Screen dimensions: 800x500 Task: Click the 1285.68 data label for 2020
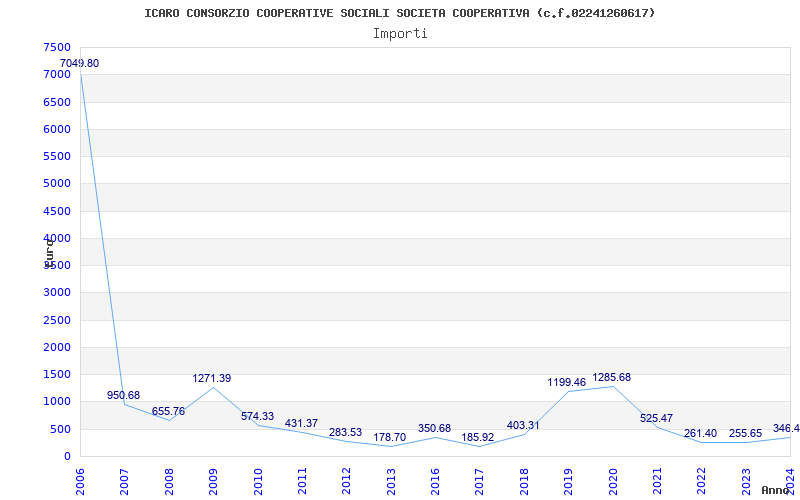(x=612, y=378)
